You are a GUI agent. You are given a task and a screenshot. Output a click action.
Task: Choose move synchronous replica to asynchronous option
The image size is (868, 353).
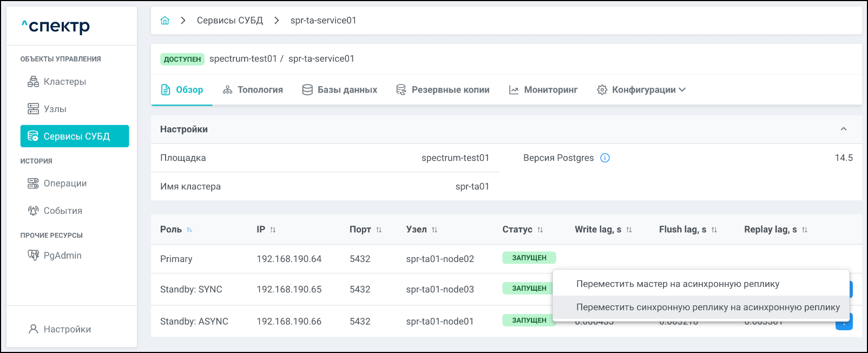(708, 308)
